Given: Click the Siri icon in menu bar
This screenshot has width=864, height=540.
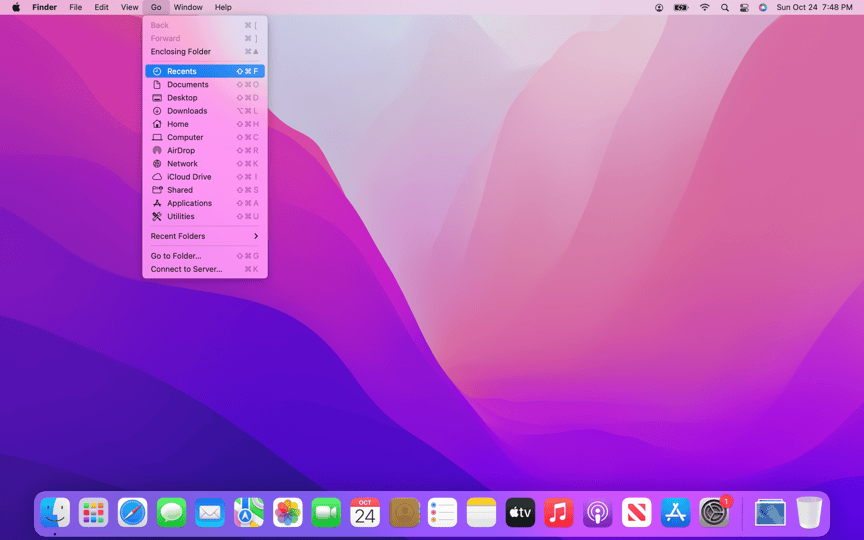Looking at the screenshot, I should click(763, 8).
